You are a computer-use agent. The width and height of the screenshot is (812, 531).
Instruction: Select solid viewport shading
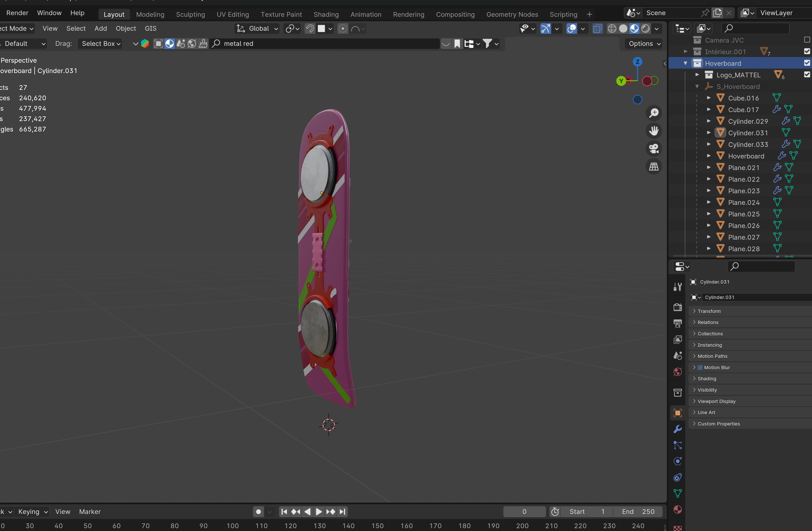(623, 29)
